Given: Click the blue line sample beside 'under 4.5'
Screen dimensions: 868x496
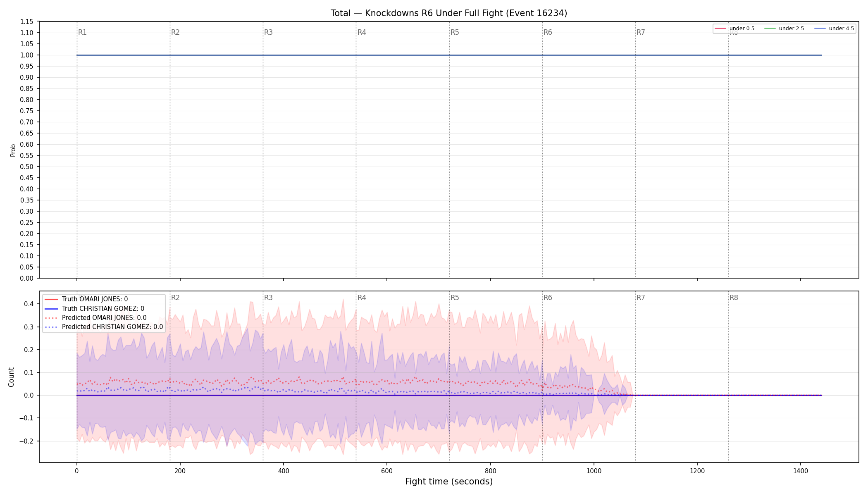Looking at the screenshot, I should [820, 29].
